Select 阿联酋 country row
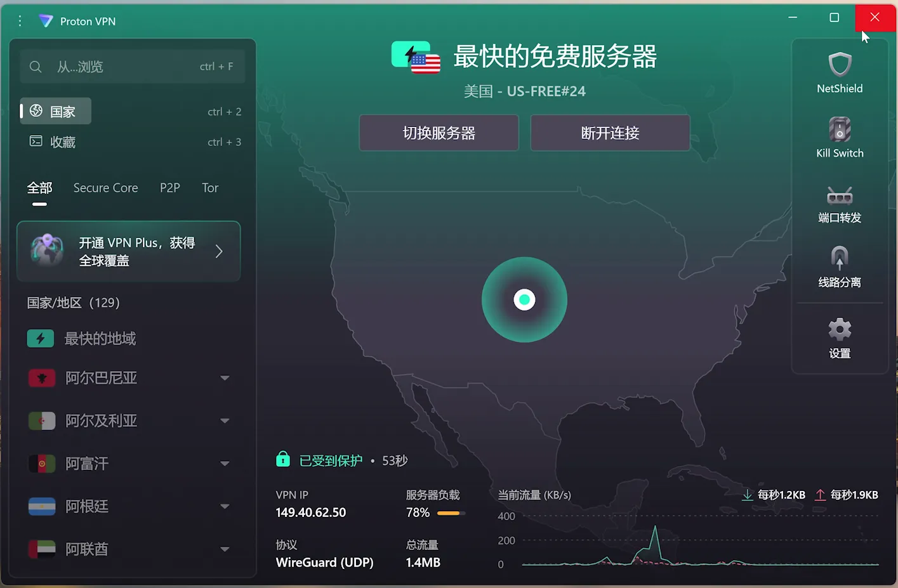This screenshot has height=588, width=898. click(129, 549)
